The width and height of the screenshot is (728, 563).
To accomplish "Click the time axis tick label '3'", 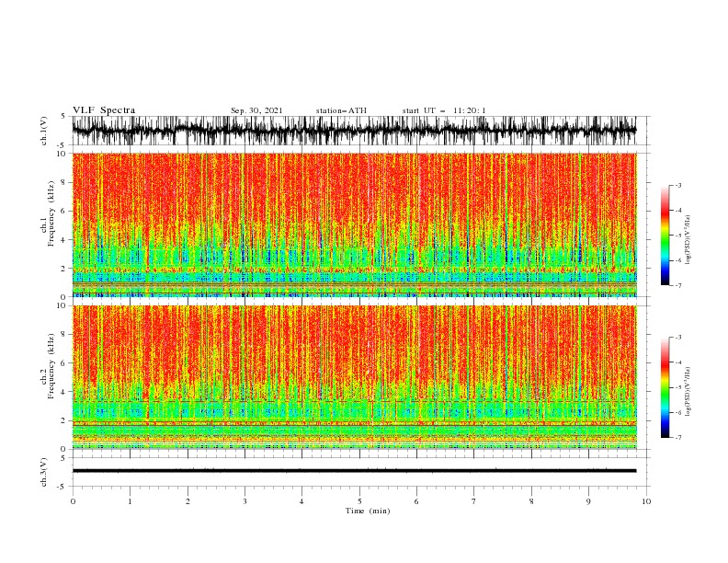I will 245,501.
